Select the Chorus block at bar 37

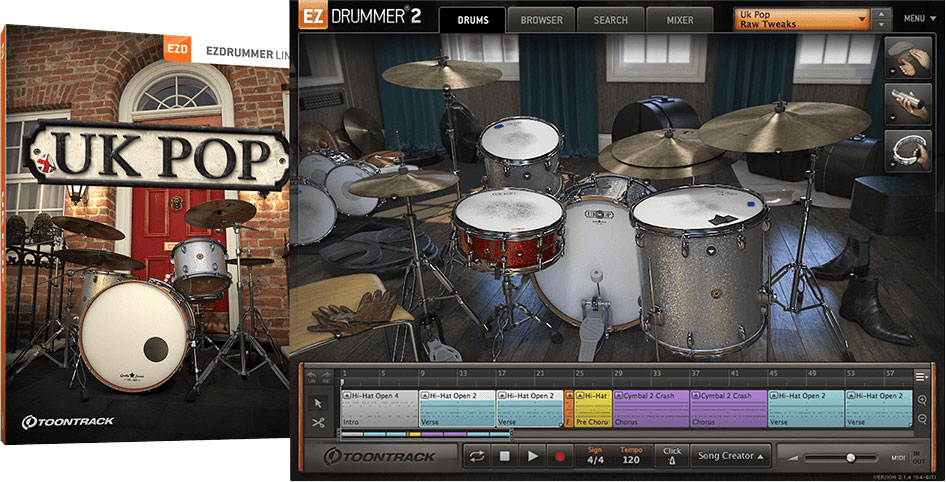coord(728,408)
